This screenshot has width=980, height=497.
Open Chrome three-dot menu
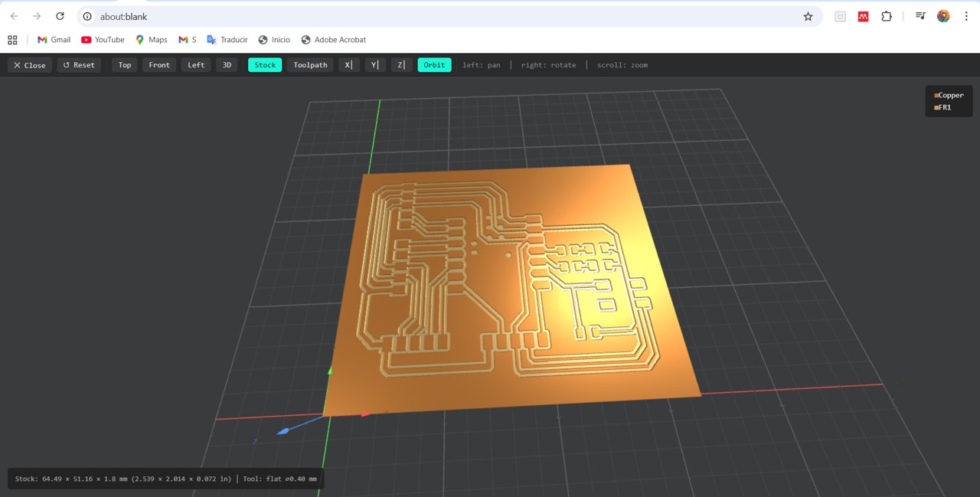(966, 16)
